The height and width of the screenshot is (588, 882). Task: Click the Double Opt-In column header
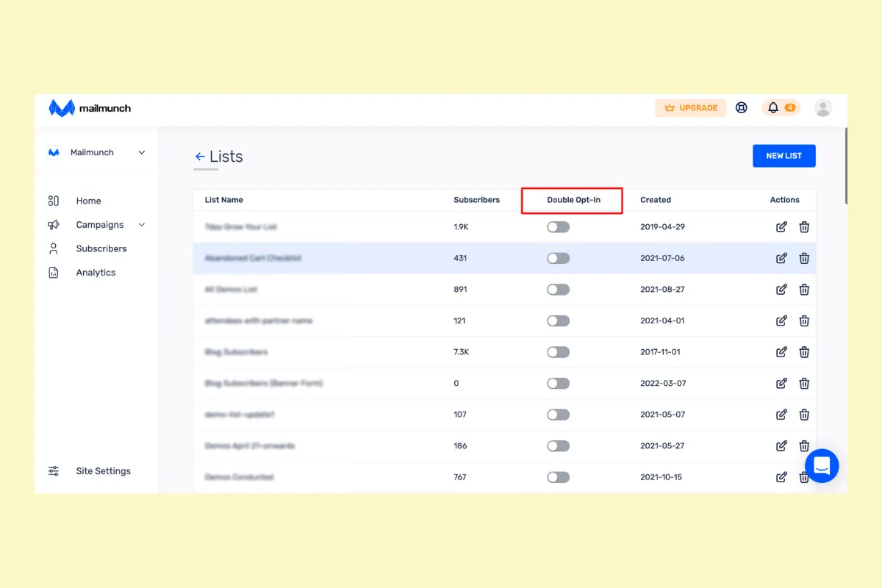click(573, 200)
